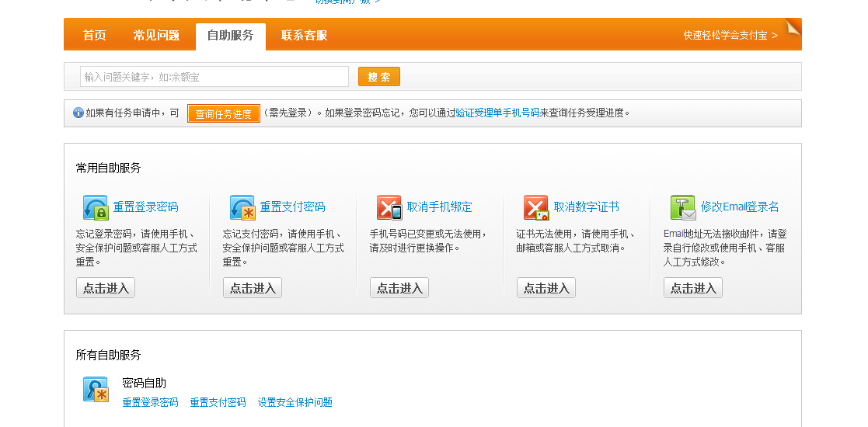This screenshot has height=427, width=868.
Task: Click the 搜索 button
Action: (x=378, y=77)
